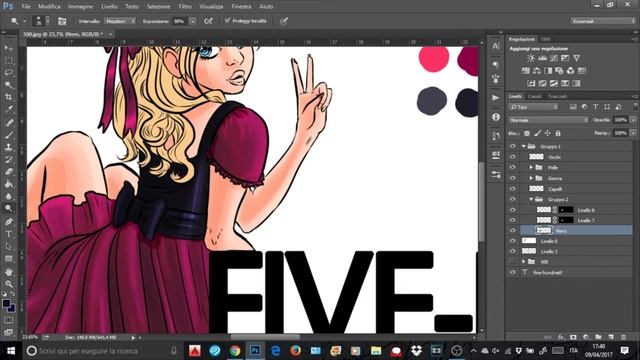Hide the five hundred! text layer
Image resolution: width=640 pixels, height=360 pixels.
click(513, 272)
